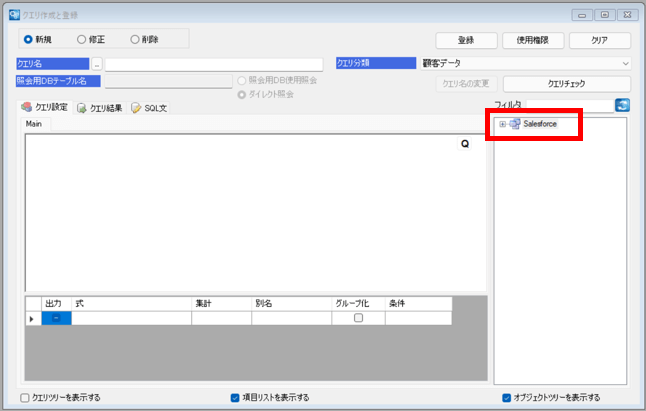The width and height of the screenshot is (646, 411).
Task: Click the Q magnifier icon in canvas
Action: (x=465, y=144)
